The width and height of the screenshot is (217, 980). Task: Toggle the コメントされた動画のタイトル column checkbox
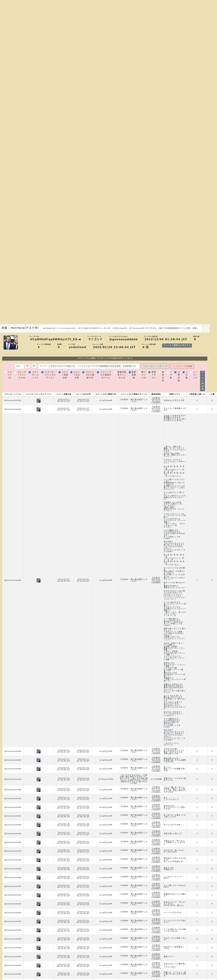tap(98, 372)
